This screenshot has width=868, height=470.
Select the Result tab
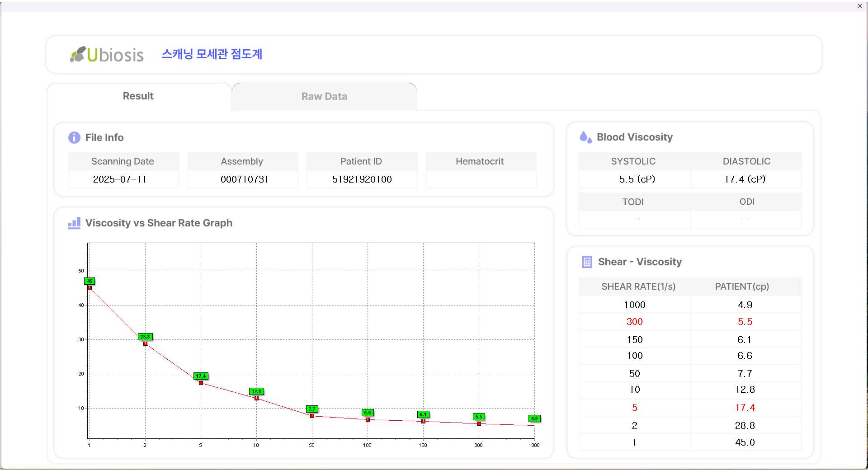point(138,96)
